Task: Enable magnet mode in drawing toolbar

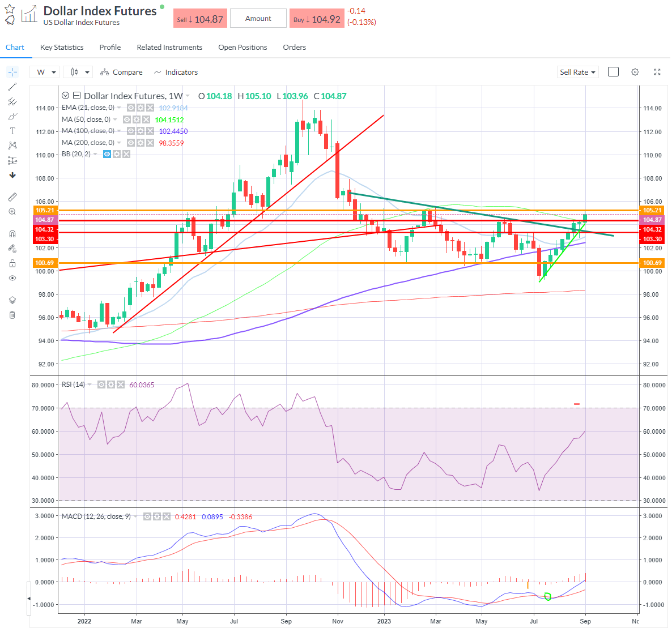Action: (x=12, y=234)
